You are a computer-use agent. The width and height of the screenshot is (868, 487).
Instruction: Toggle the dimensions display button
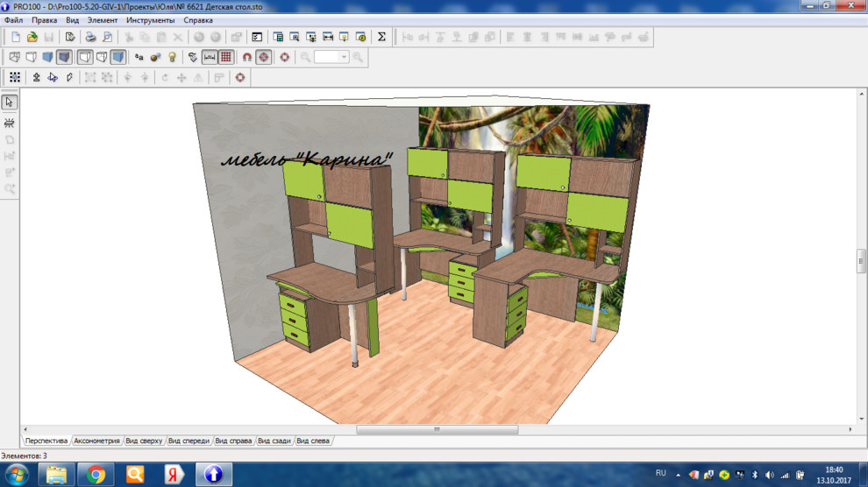pos(210,57)
